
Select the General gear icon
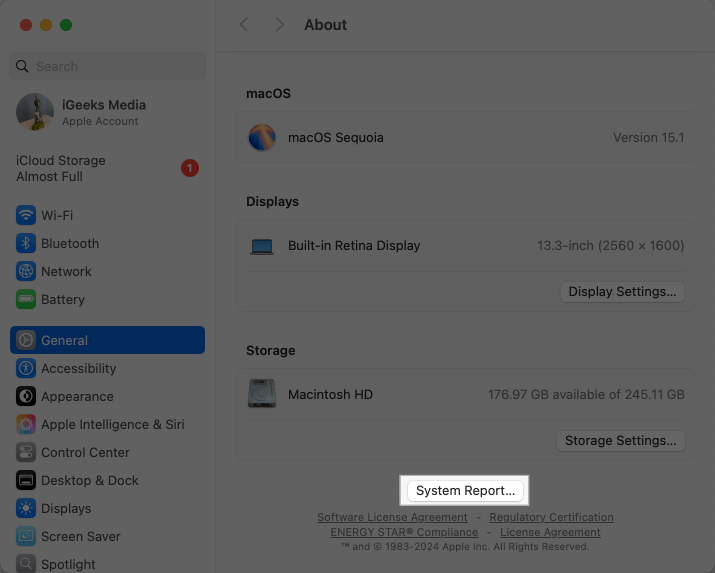[26, 340]
